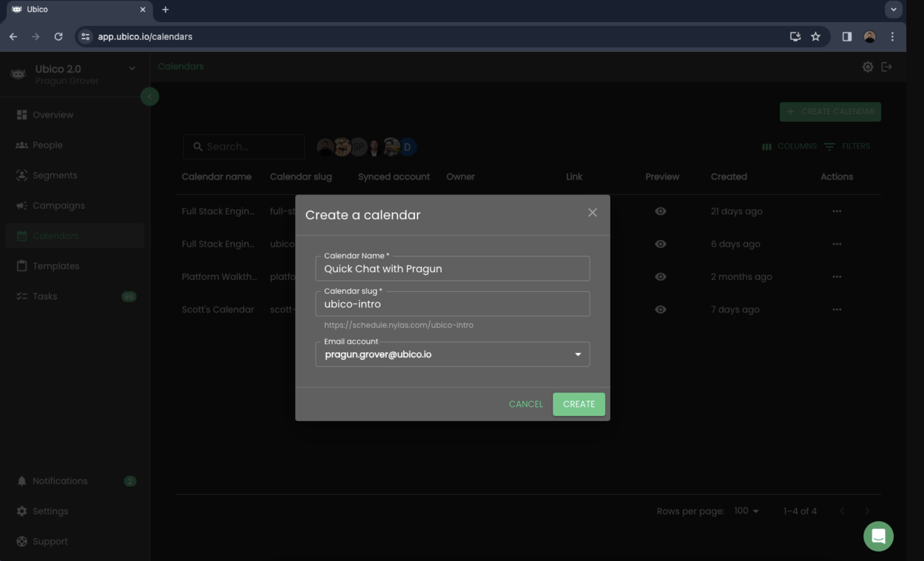This screenshot has height=561, width=924.
Task: Open actions menu for Platform Walkthrough row
Action: tap(837, 277)
